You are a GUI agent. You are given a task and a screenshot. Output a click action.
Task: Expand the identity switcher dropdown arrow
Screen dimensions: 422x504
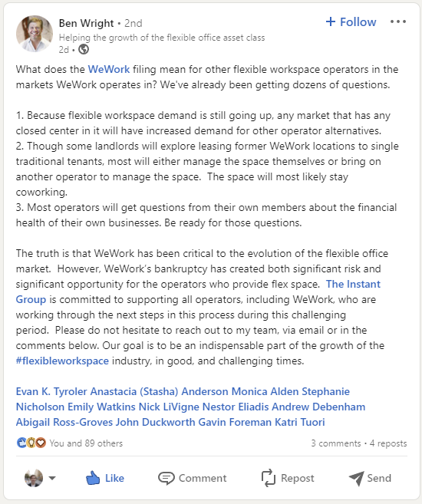coord(52,478)
